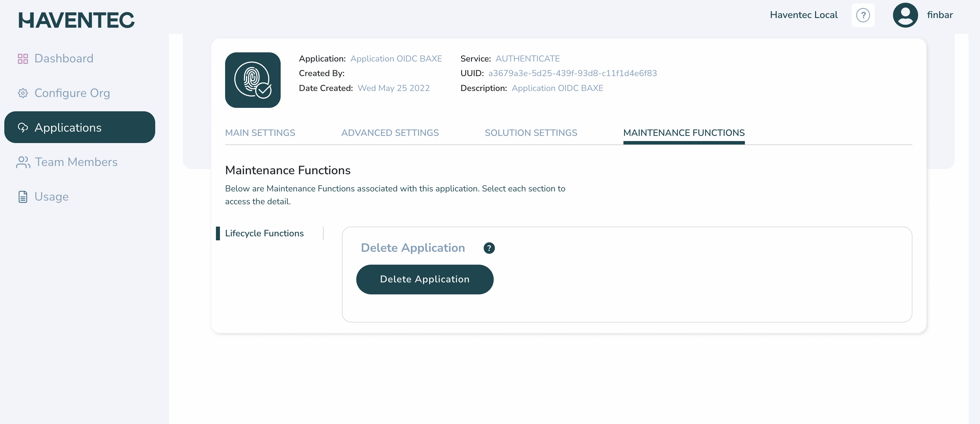Click the Maintenance Functions heading
This screenshot has width=980, height=424.
288,170
